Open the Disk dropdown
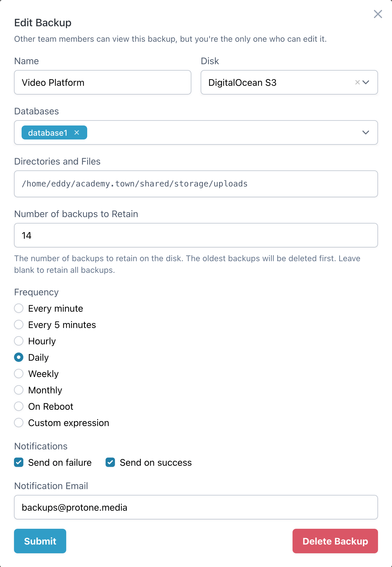392x567 pixels. [367, 83]
